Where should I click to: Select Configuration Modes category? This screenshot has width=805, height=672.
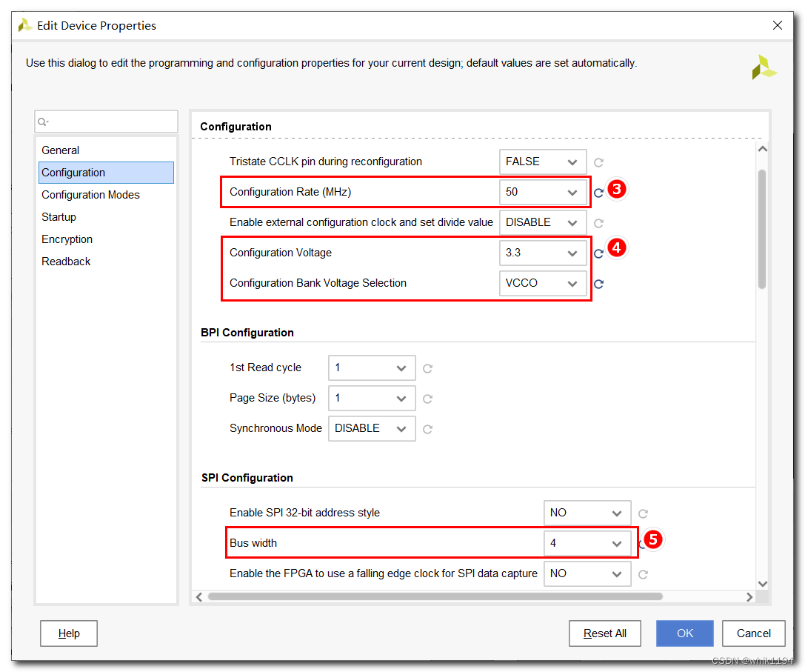pos(107,195)
